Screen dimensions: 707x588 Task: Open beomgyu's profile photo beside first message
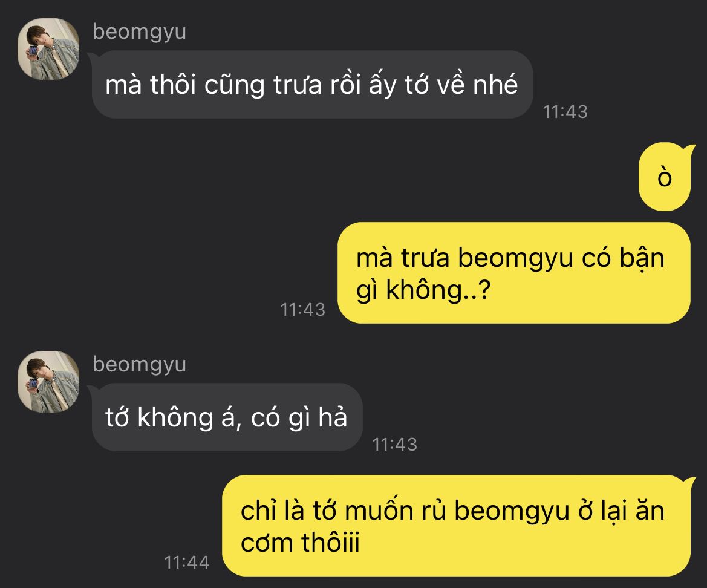(x=48, y=49)
